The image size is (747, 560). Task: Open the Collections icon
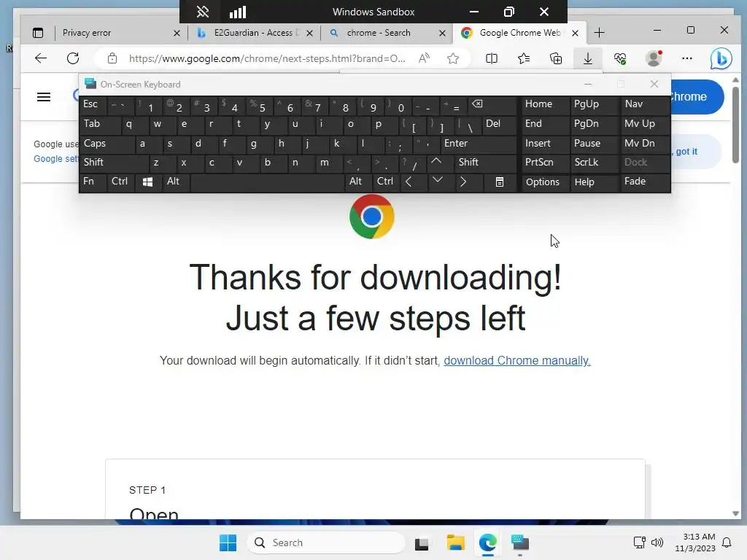(x=555, y=58)
